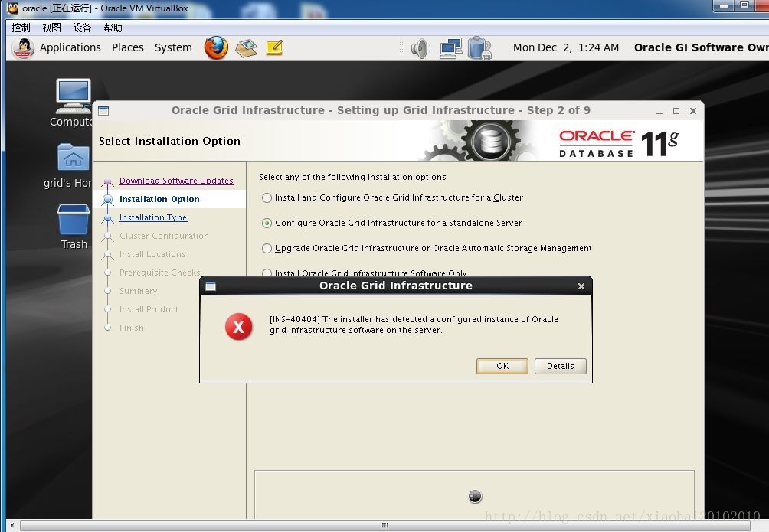The height and width of the screenshot is (532, 769).
Task: Click the Cluster Configuration step label
Action: [x=165, y=236]
